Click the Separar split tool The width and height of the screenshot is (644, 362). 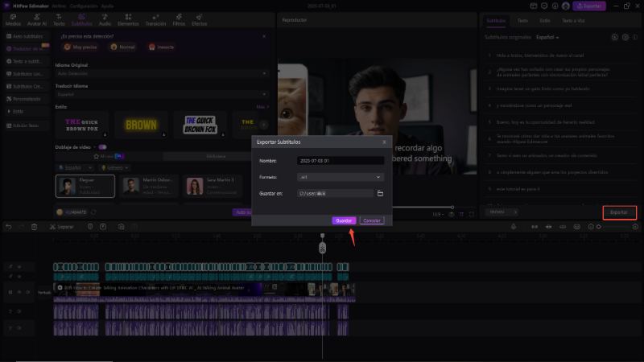[62, 227]
